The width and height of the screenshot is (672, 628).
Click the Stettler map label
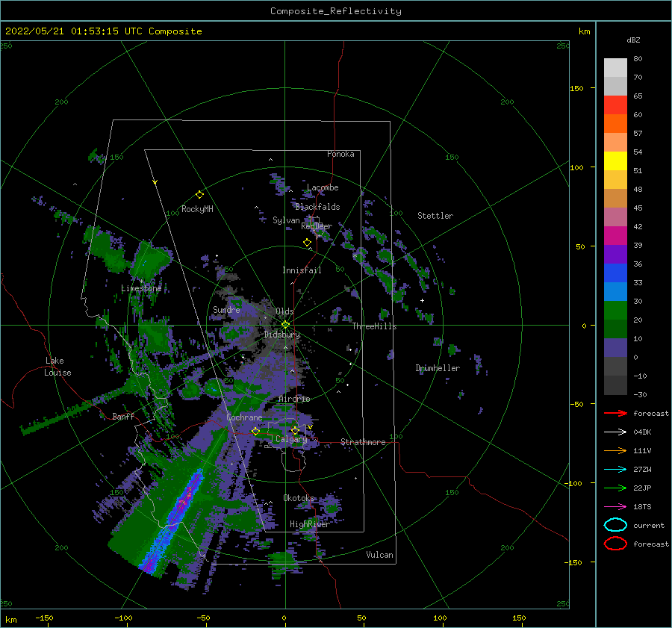coord(435,216)
